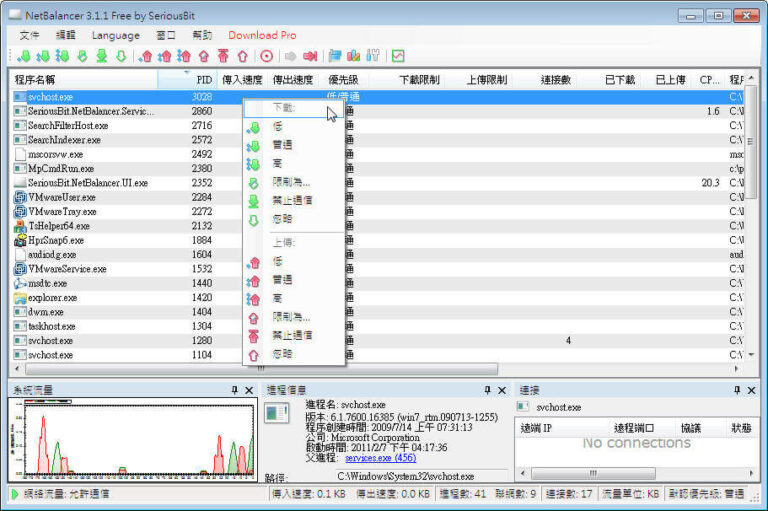Viewport: 768px width, 511px height.
Task: Sort by the 程序名稱 column header
Action: tap(84, 80)
